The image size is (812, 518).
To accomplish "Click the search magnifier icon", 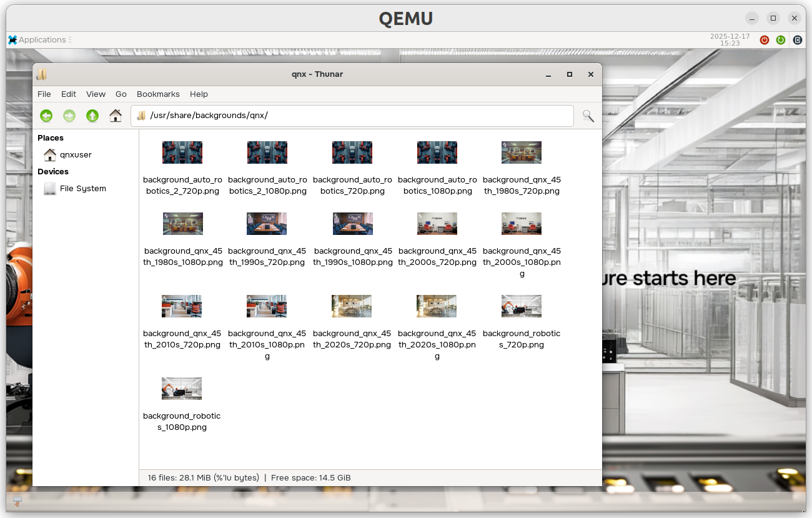I will 588,116.
